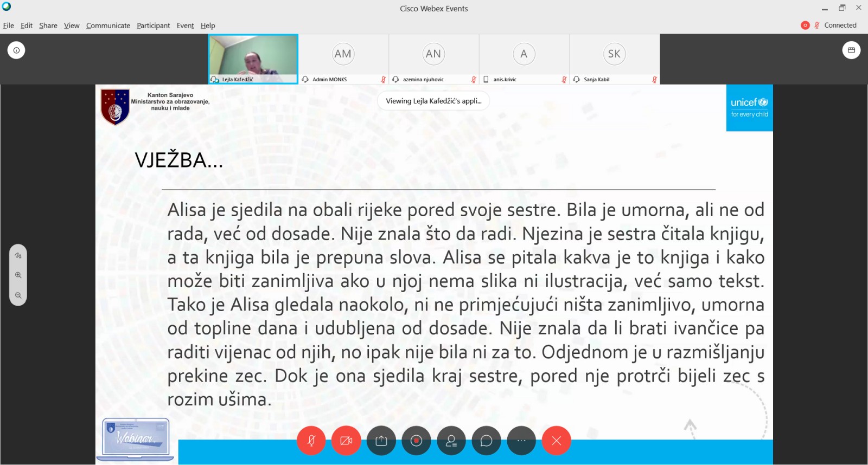Click the Viewing Lejla Kafedžić's application label

(x=433, y=101)
